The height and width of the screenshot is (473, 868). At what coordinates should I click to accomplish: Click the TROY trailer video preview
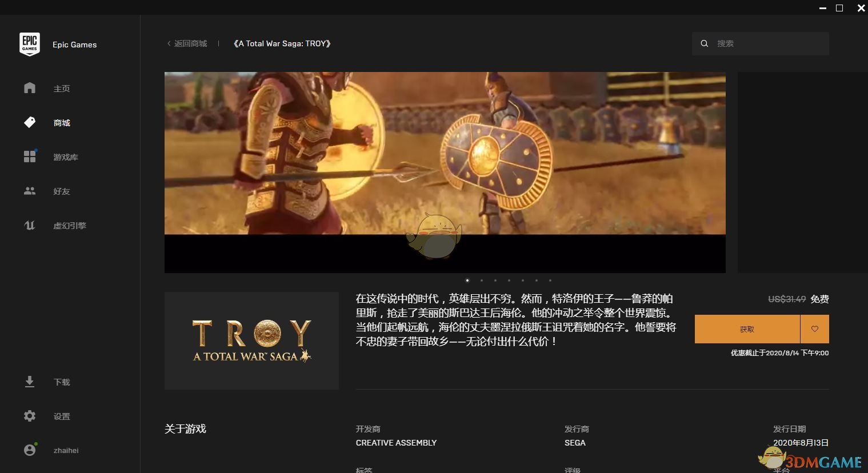(x=445, y=172)
